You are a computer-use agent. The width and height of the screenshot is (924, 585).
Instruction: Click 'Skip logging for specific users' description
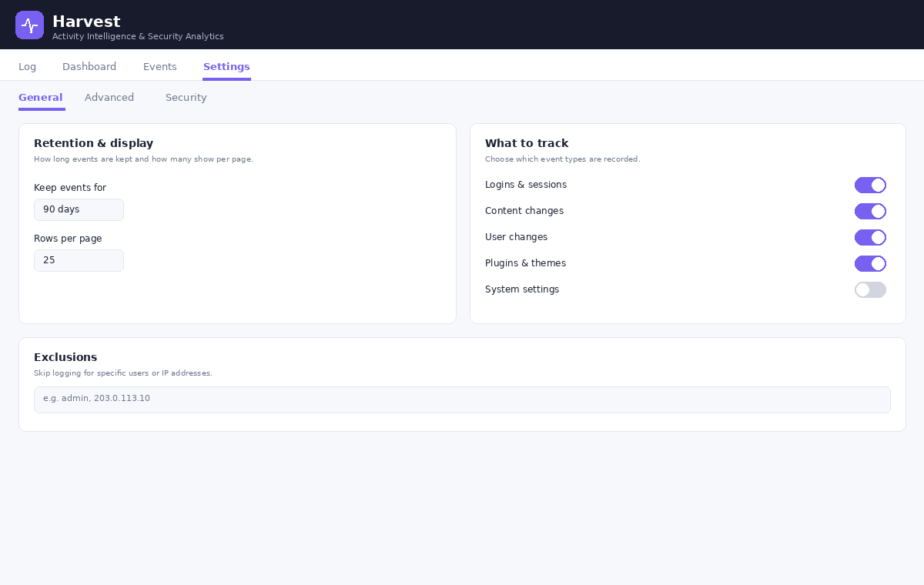pos(123,373)
